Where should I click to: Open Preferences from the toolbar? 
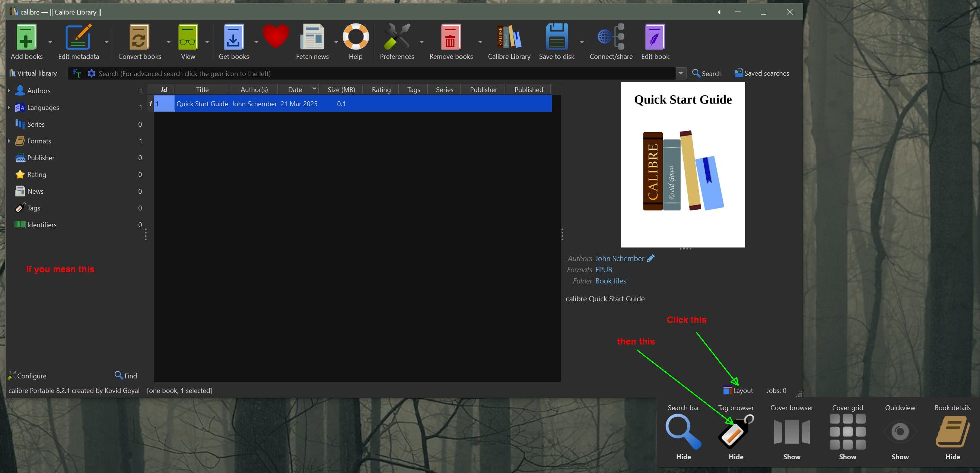click(397, 37)
